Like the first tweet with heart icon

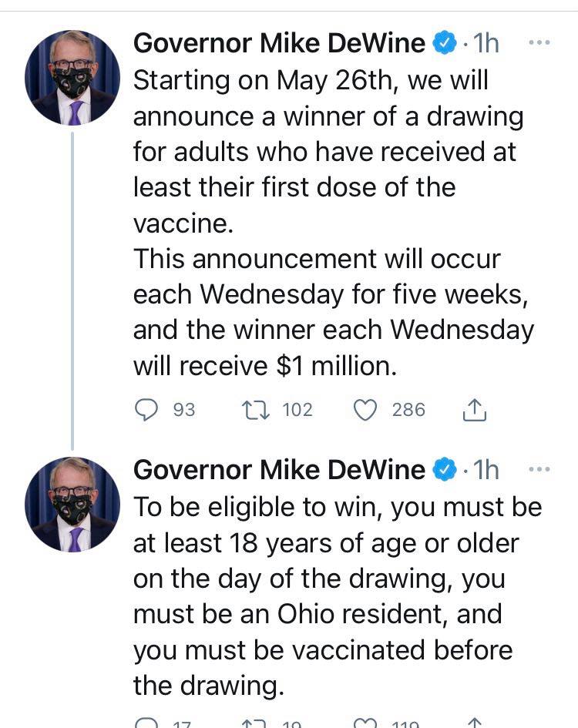[364, 410]
